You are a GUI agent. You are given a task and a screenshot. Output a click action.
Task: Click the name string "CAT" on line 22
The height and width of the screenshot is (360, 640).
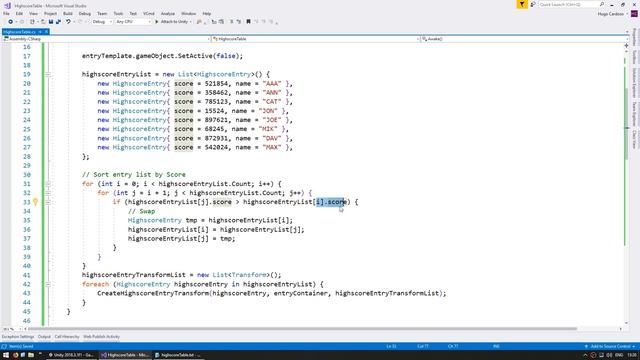272,102
